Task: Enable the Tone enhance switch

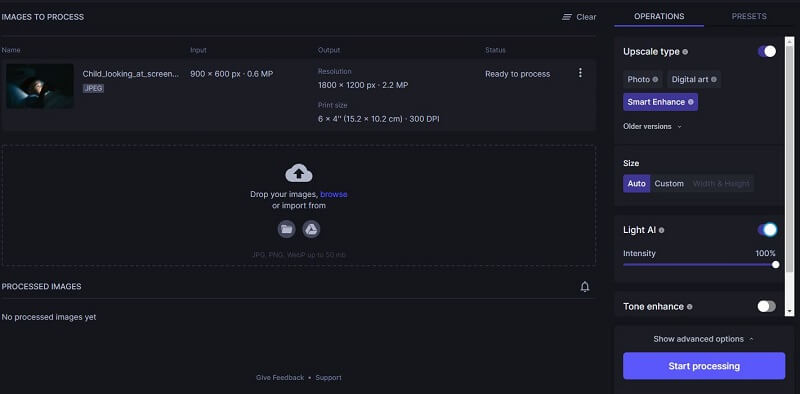Action: (767, 306)
